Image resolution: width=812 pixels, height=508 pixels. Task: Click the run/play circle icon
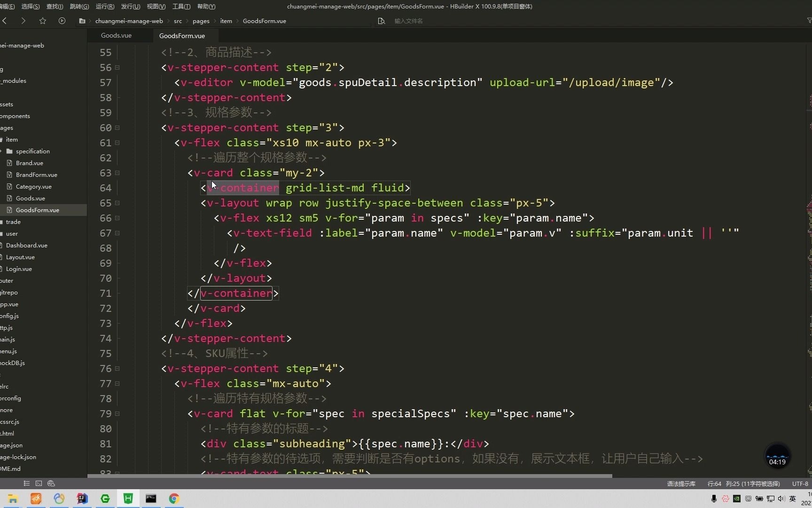(x=62, y=21)
